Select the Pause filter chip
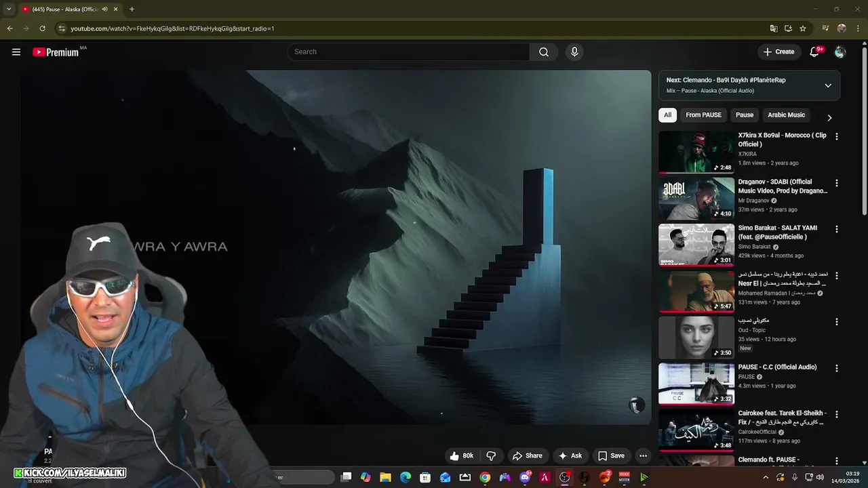868x488 pixels. [745, 115]
